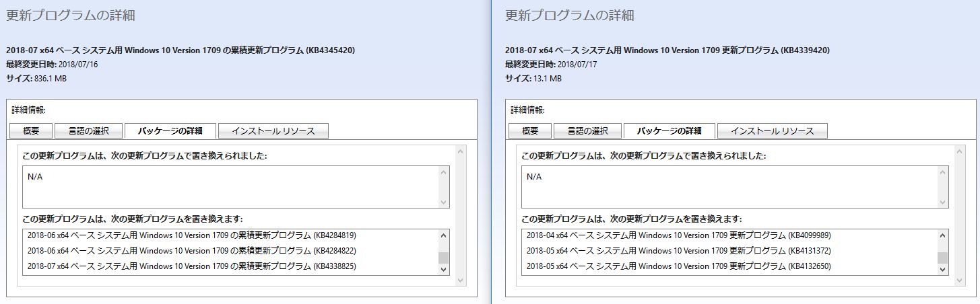Click サイズ 13.1 MB line
Image resolution: width=980 pixels, height=304 pixels.
533,79
